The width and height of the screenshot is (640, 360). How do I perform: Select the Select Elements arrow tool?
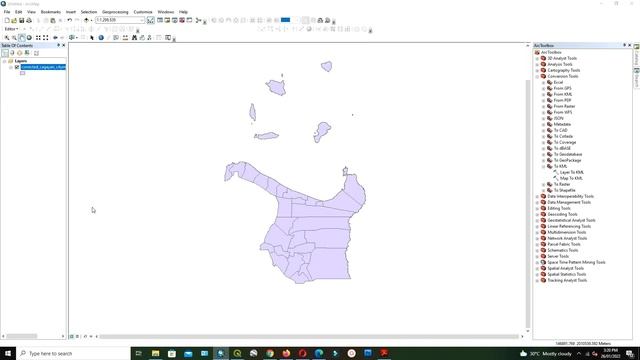point(92,38)
